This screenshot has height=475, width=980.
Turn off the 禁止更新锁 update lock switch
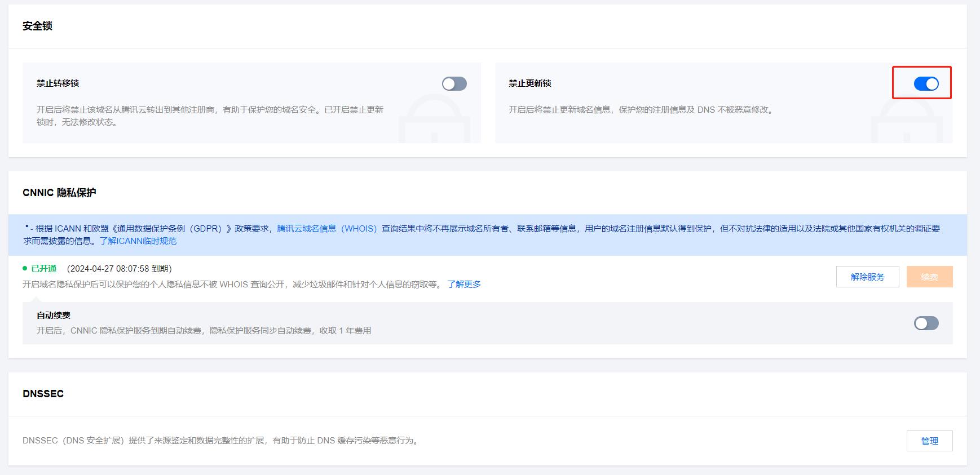click(926, 84)
